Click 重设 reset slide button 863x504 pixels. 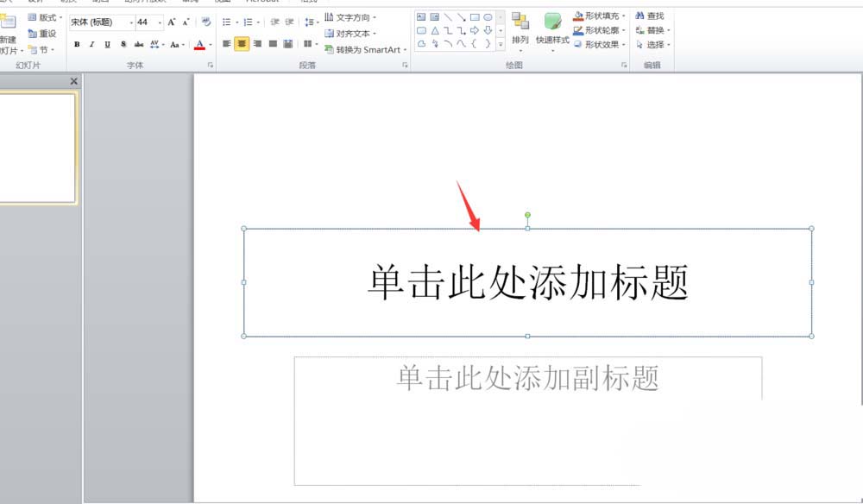click(x=42, y=34)
